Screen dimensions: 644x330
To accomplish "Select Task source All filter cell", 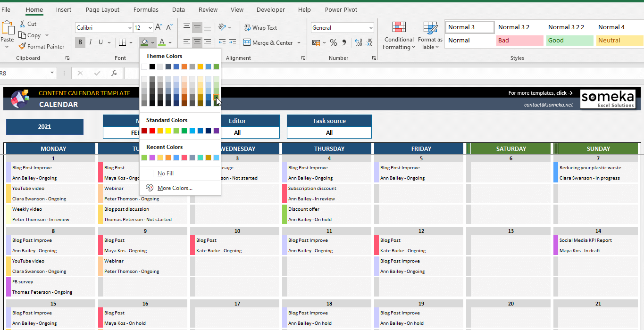I will click(x=329, y=132).
